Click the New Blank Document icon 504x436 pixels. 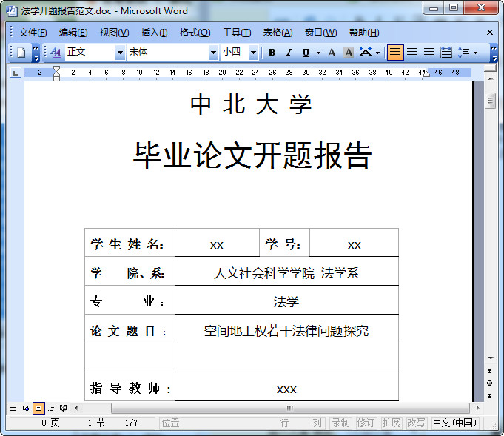point(21,52)
